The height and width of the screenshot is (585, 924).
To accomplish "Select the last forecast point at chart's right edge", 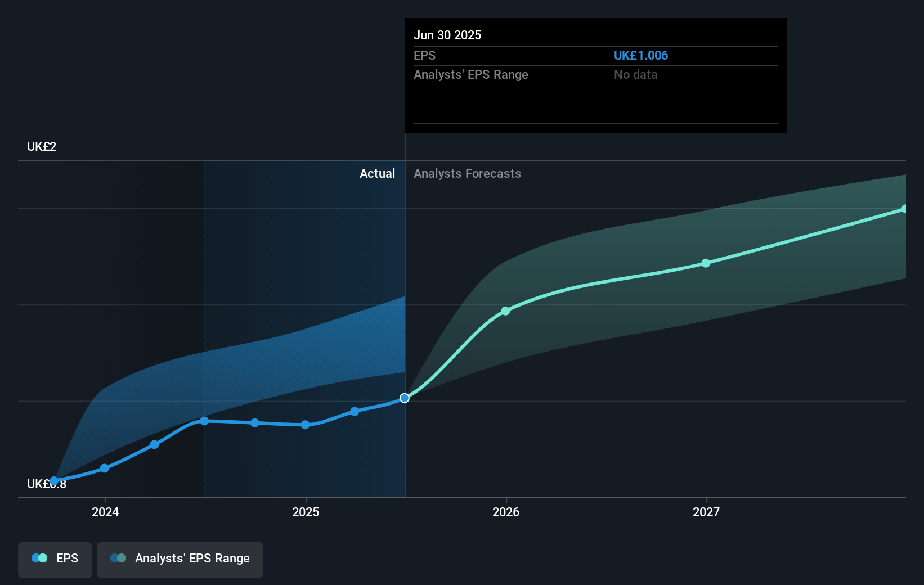I will pos(904,209).
